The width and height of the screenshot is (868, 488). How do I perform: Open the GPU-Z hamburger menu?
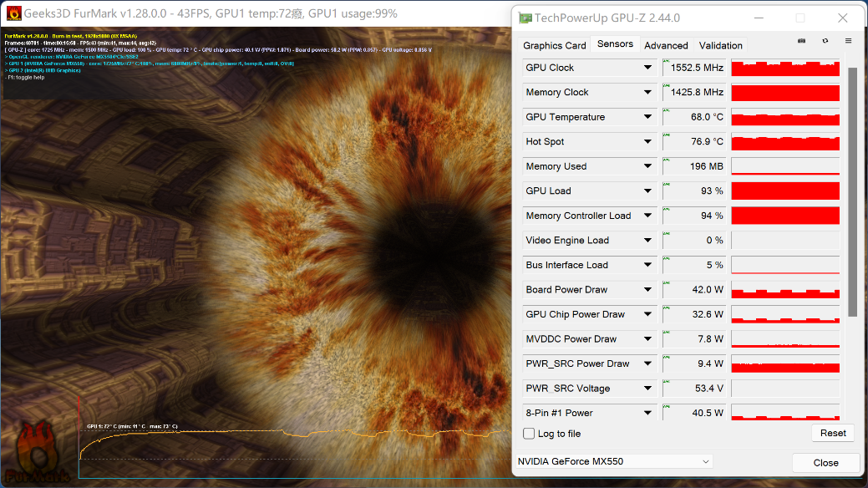click(849, 41)
